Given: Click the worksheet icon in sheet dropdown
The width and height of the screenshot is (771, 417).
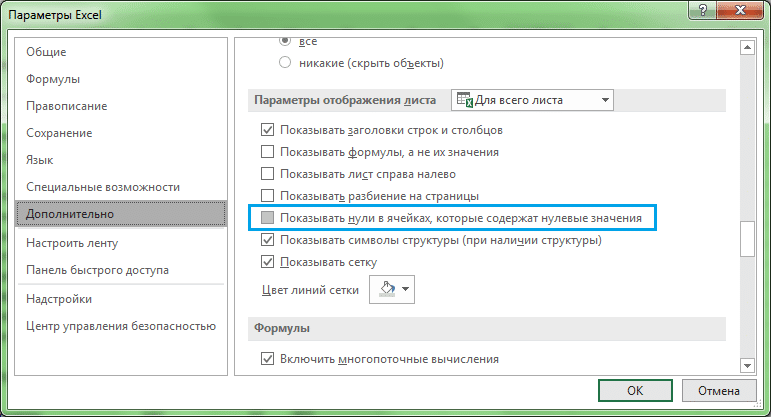Looking at the screenshot, I should point(465,100).
